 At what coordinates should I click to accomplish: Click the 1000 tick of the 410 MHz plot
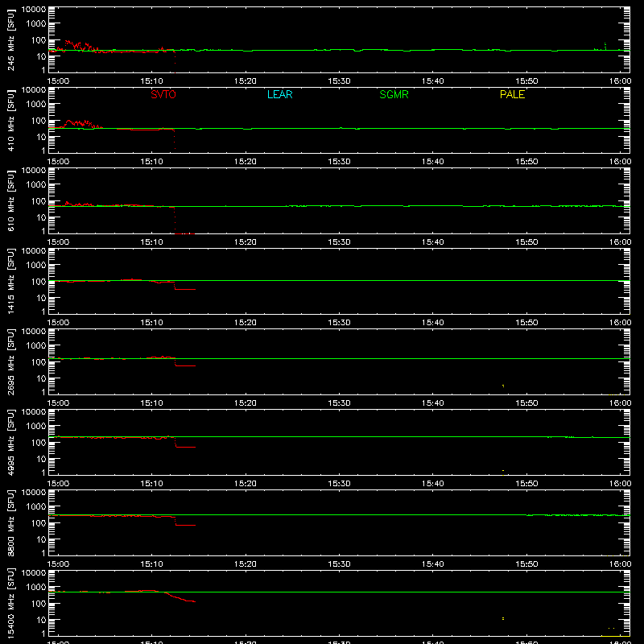coord(36,105)
